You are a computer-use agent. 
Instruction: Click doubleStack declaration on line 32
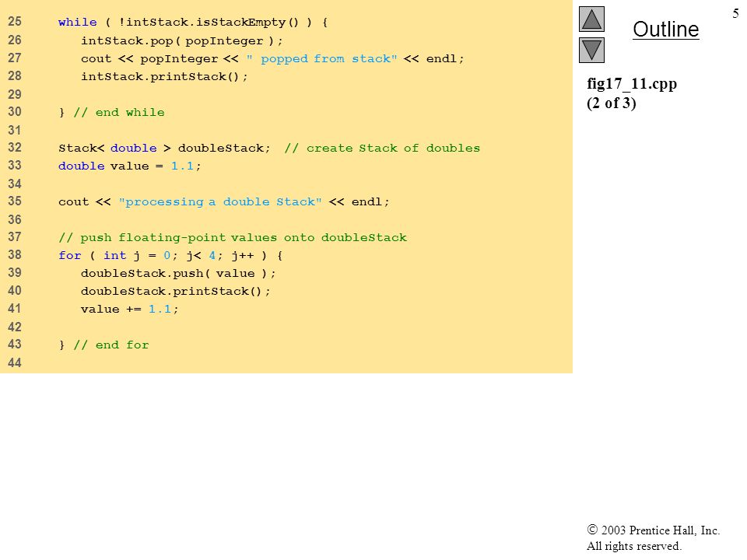[164, 148]
